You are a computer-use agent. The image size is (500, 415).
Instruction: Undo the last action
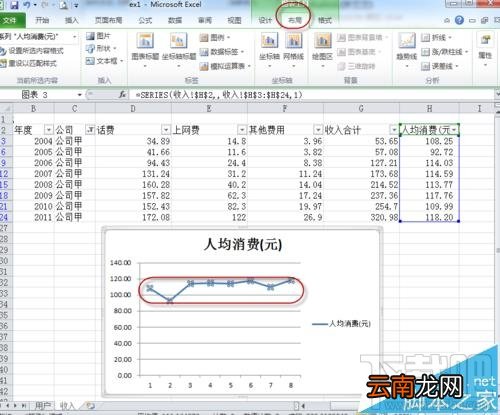tap(27, 5)
